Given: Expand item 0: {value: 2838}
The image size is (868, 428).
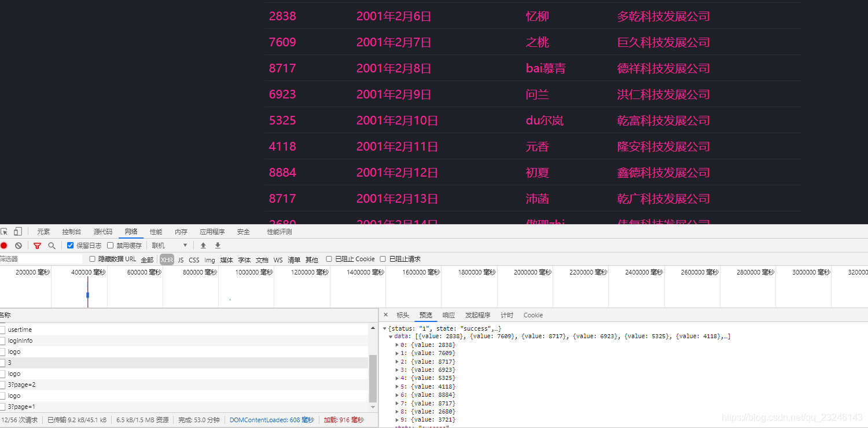Looking at the screenshot, I should (397, 345).
